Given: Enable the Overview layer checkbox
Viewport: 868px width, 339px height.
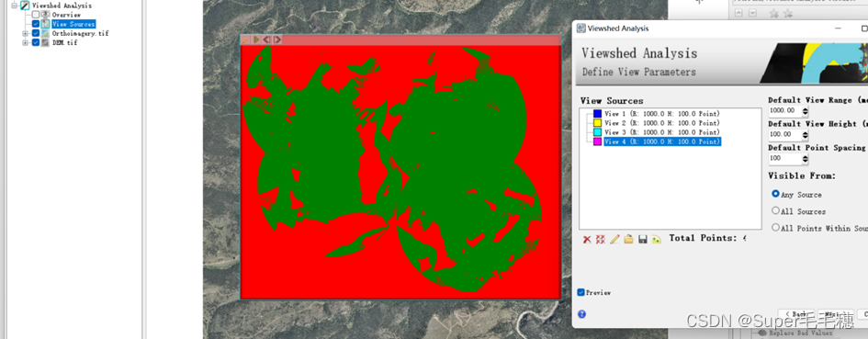Looking at the screenshot, I should coord(36,15).
